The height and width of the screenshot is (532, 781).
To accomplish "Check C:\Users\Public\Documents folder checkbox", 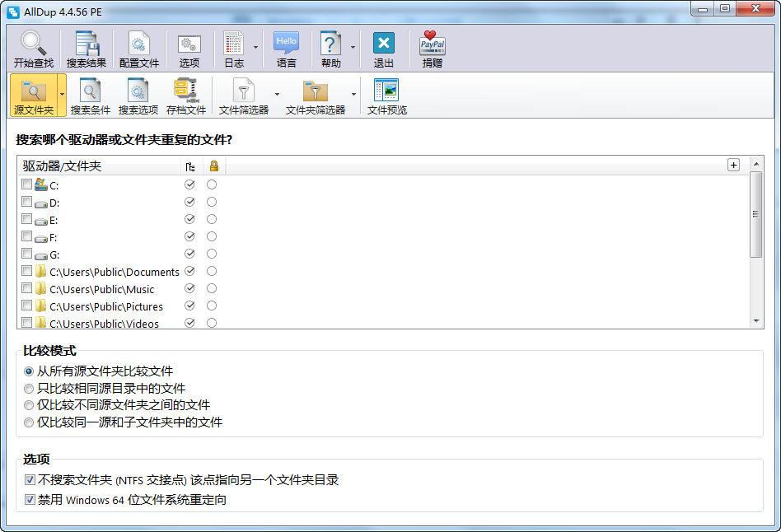I will 27,271.
